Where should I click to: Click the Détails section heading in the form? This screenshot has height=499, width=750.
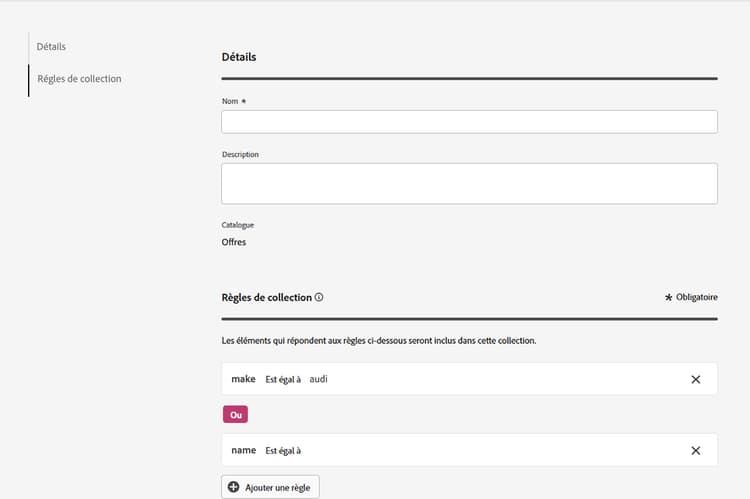pos(239,57)
